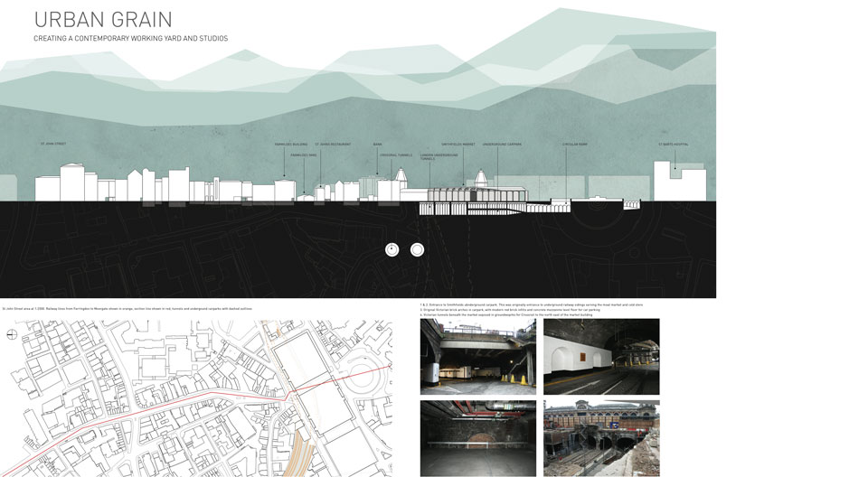This screenshot has width=868, height=477.
Task: Open the Crossrail groundworks excavation photo
Action: point(601,438)
